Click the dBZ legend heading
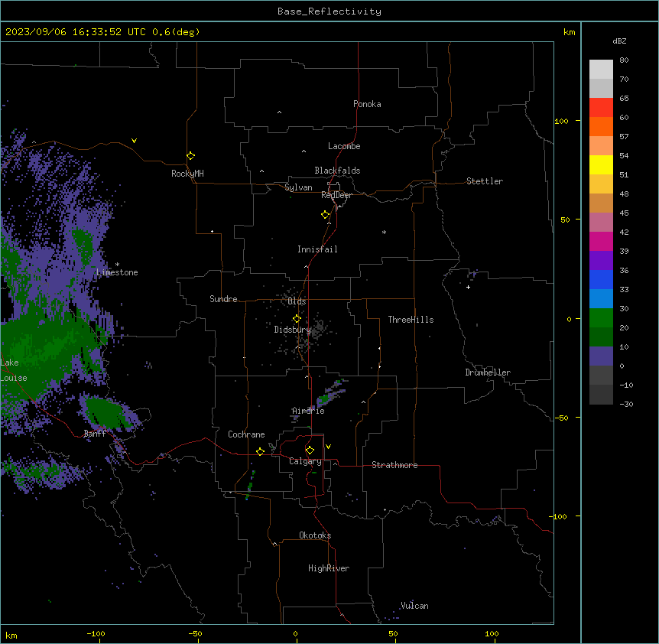The height and width of the screenshot is (644, 659). pos(619,41)
